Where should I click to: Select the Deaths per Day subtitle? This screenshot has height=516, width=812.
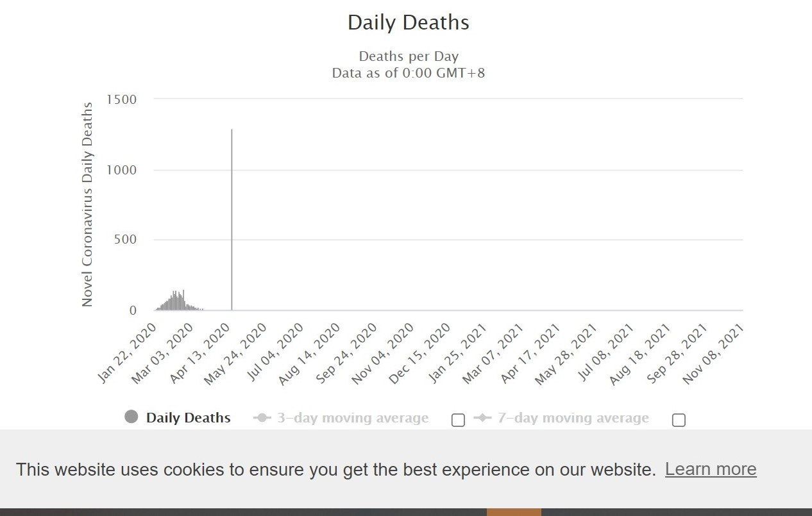pyautogui.click(x=409, y=56)
